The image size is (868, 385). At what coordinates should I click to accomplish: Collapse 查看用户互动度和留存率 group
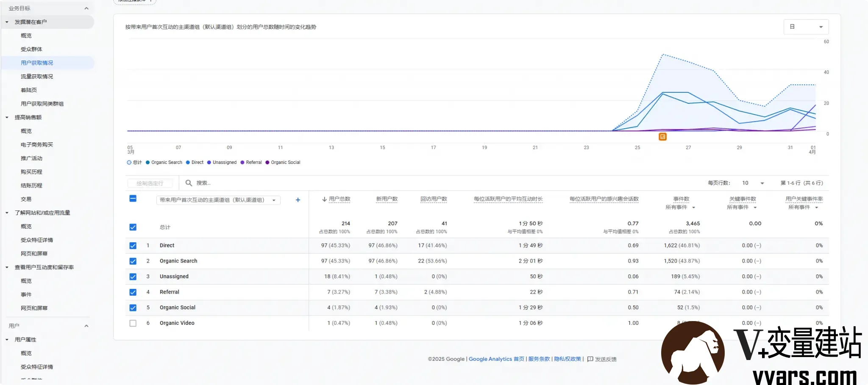pos(7,267)
